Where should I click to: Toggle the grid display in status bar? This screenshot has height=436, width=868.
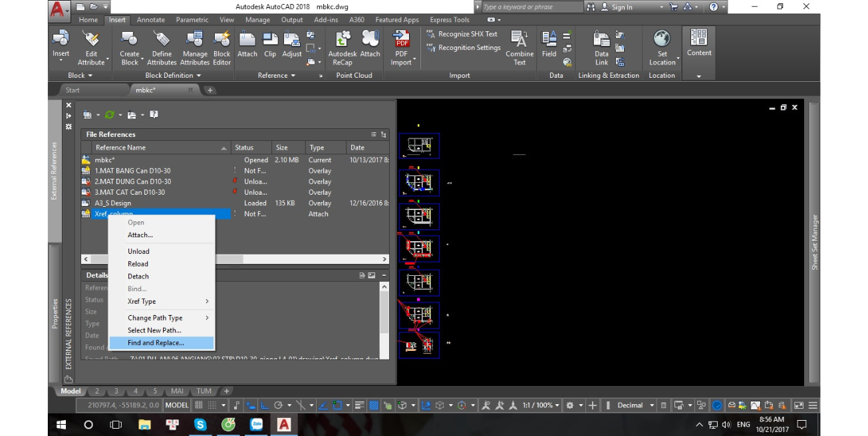198,405
